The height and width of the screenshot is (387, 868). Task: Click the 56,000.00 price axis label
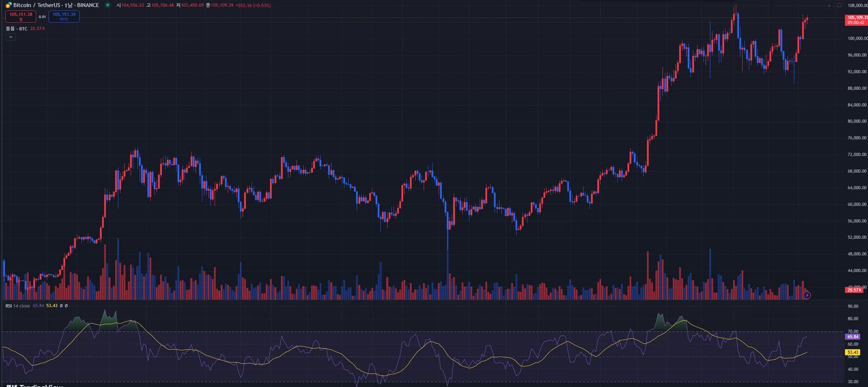pos(857,221)
